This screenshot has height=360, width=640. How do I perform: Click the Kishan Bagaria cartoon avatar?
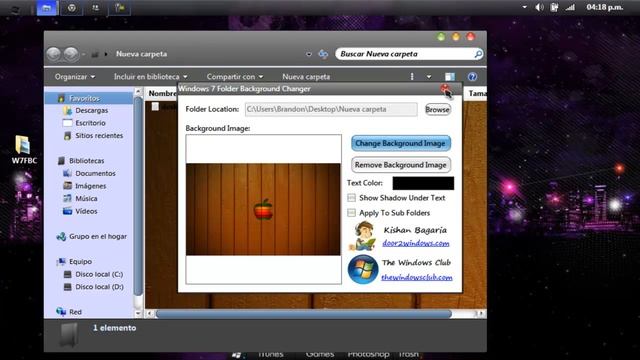click(x=362, y=236)
